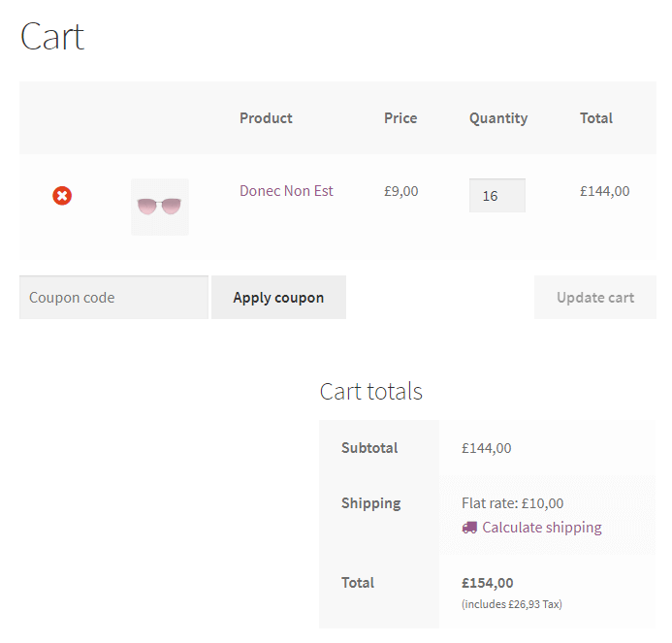The image size is (672, 643).
Task: Select the Total column header in the cart table
Action: tap(596, 118)
